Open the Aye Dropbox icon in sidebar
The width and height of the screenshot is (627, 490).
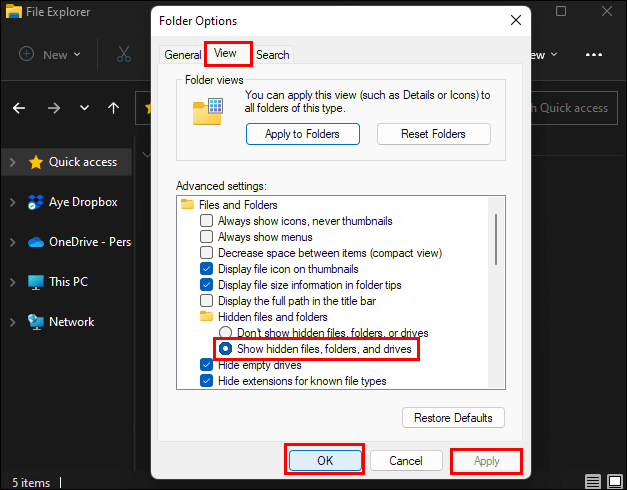click(36, 202)
